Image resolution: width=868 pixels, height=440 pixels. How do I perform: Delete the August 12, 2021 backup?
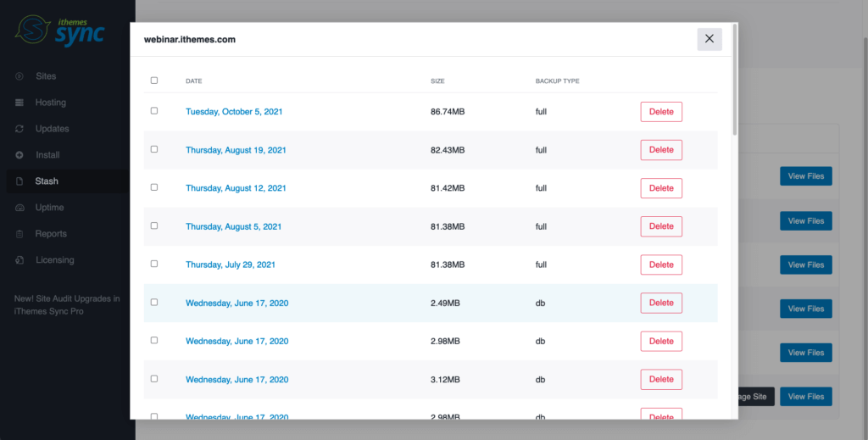661,188
